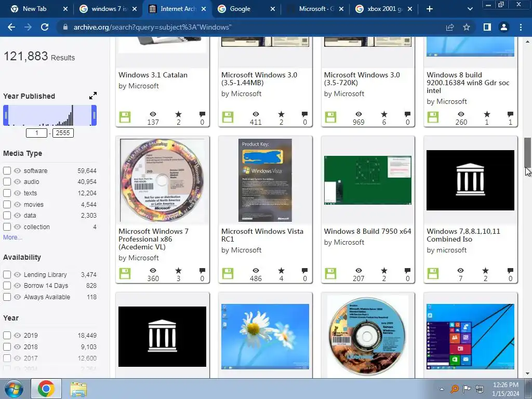Click the end year input showing 2555
This screenshot has width=532, height=399.
pos(63,133)
